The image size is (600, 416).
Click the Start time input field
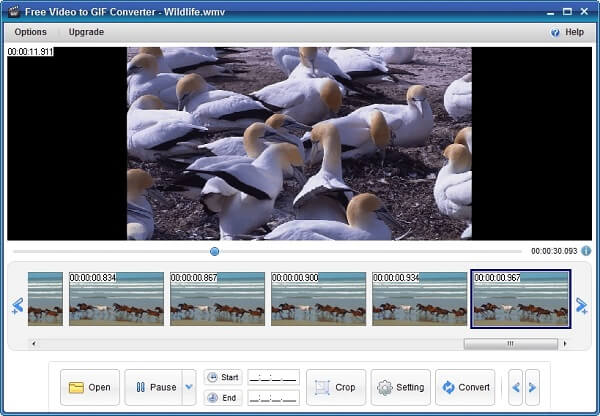273,377
